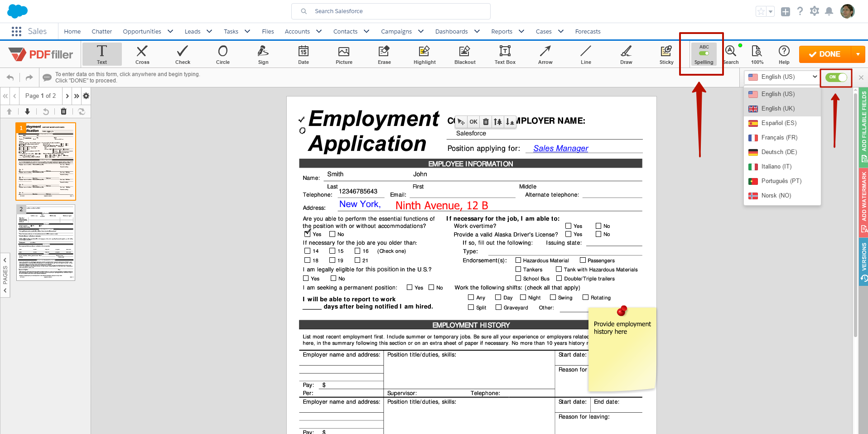Open Salesforce notifications bell
Viewport: 868px width, 434px height.
pyautogui.click(x=829, y=11)
